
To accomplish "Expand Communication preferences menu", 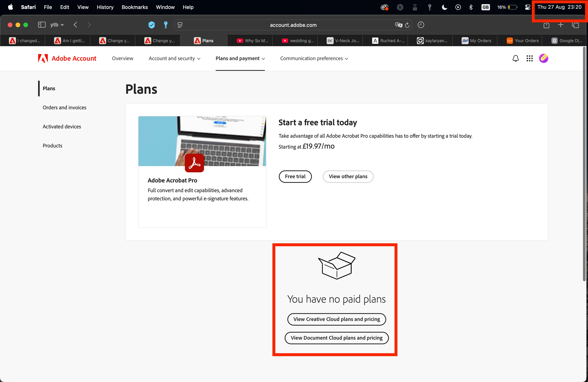I will (314, 58).
